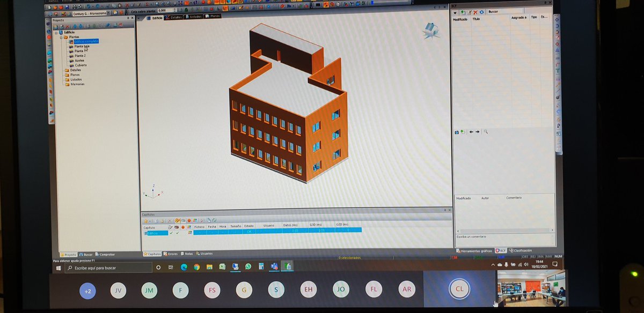This screenshot has width=644, height=313.
Task: Click the blue refresh icon in BCF toolbar
Action: click(481, 12)
